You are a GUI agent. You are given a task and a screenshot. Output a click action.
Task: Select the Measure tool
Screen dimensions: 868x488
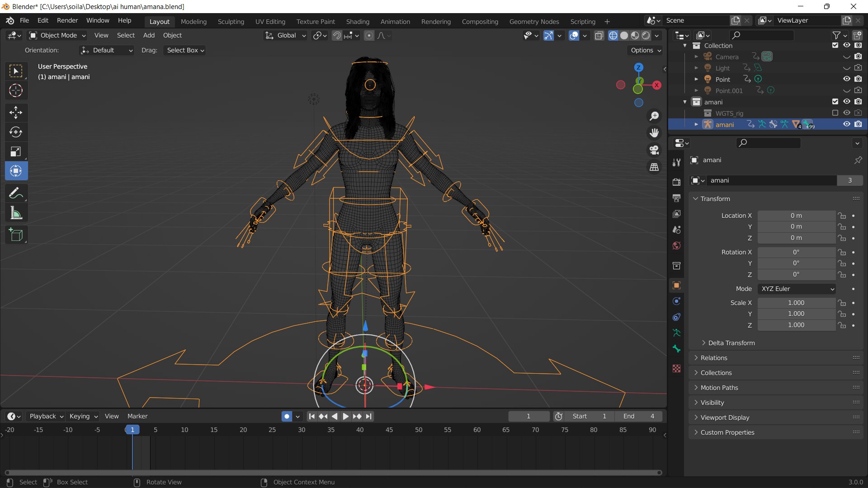pos(16,213)
